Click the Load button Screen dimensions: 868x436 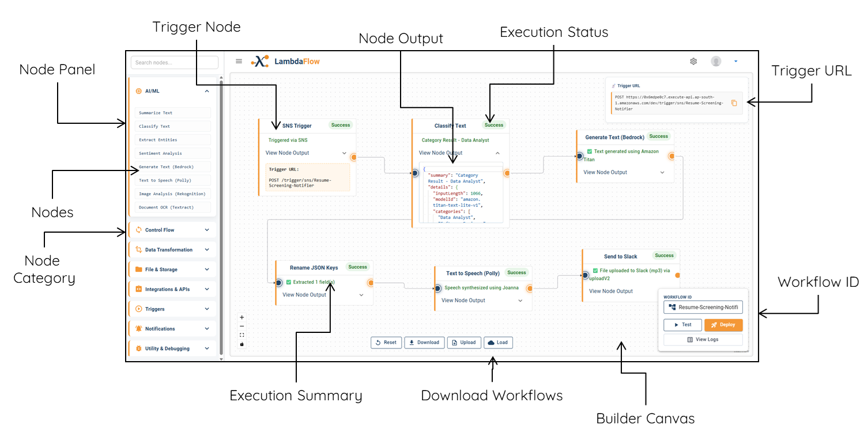(x=498, y=343)
